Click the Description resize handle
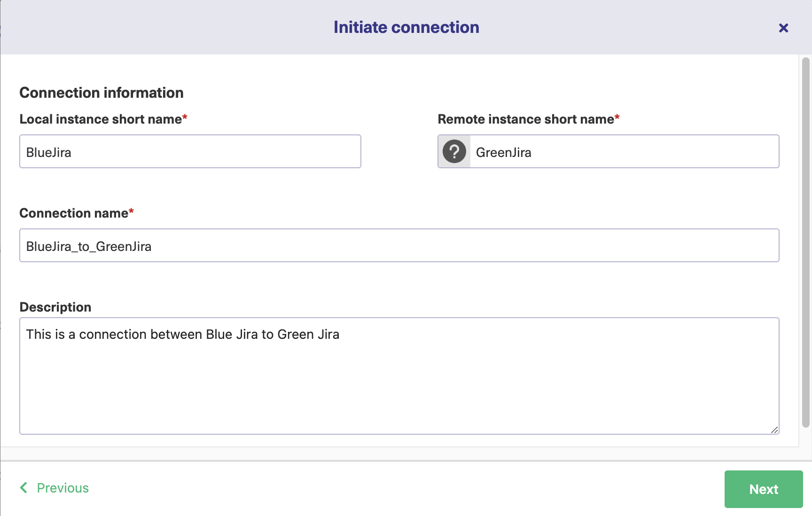Image resolution: width=812 pixels, height=516 pixels. [774, 430]
